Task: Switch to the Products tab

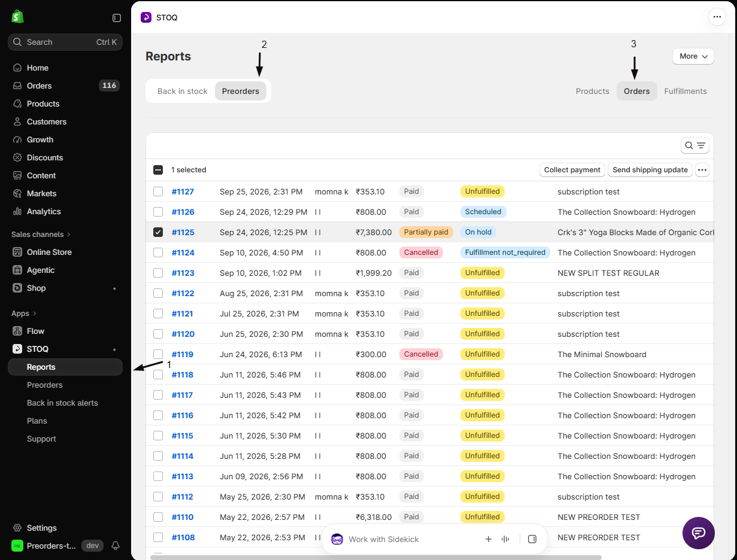Action: click(593, 91)
